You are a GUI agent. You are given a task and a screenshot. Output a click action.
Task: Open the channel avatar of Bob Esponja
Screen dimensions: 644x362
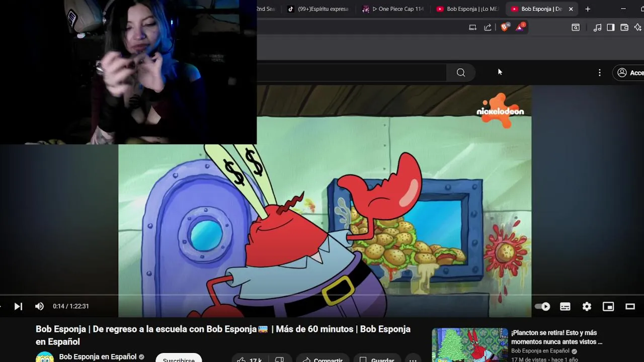click(x=45, y=358)
